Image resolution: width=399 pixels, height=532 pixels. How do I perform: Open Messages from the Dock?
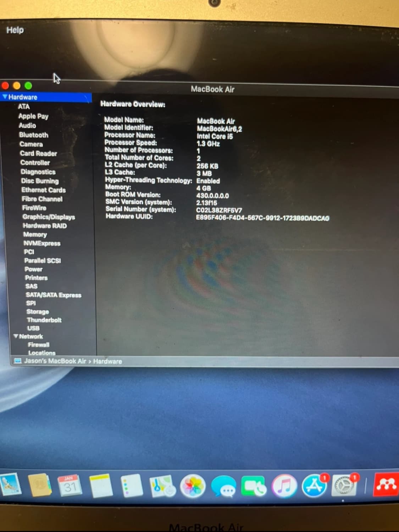pyautogui.click(x=223, y=486)
